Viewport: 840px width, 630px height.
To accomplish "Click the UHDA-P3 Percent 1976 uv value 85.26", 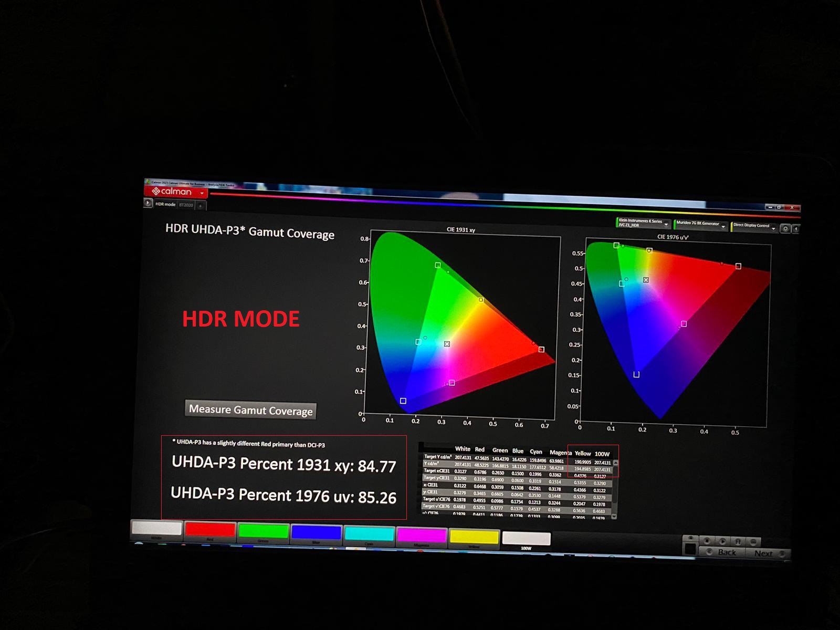I will click(377, 498).
